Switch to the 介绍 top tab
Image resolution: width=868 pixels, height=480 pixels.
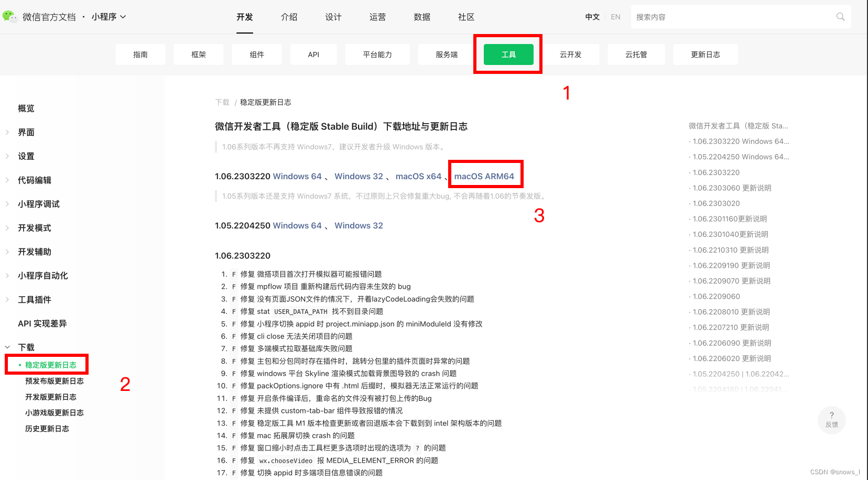click(289, 17)
